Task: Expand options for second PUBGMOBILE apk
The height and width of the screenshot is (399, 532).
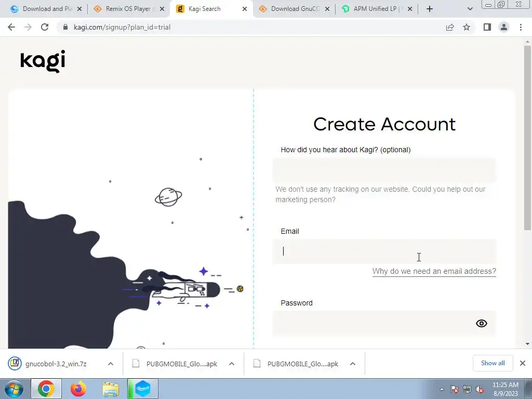Action: (353, 364)
